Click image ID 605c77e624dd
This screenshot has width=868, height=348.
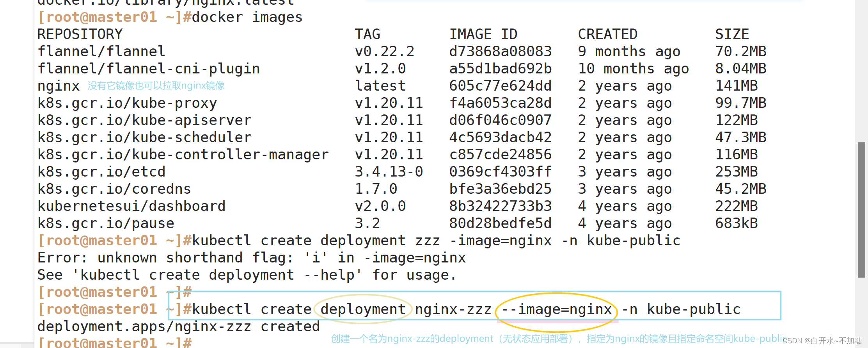point(501,86)
